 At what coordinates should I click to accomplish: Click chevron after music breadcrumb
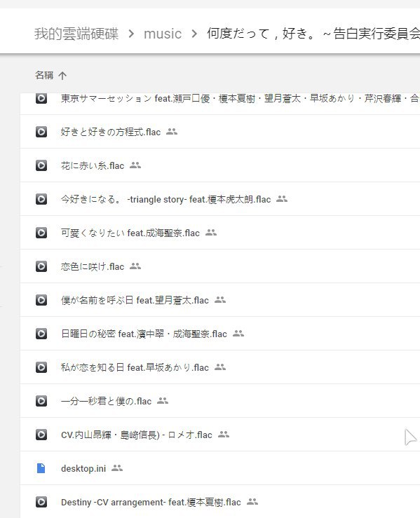point(194,34)
